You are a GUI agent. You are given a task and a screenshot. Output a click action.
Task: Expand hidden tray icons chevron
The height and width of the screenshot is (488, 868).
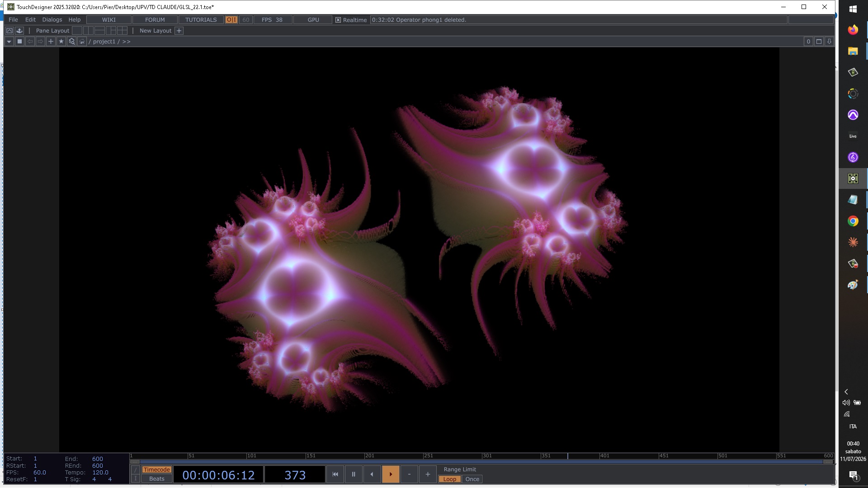(x=846, y=392)
